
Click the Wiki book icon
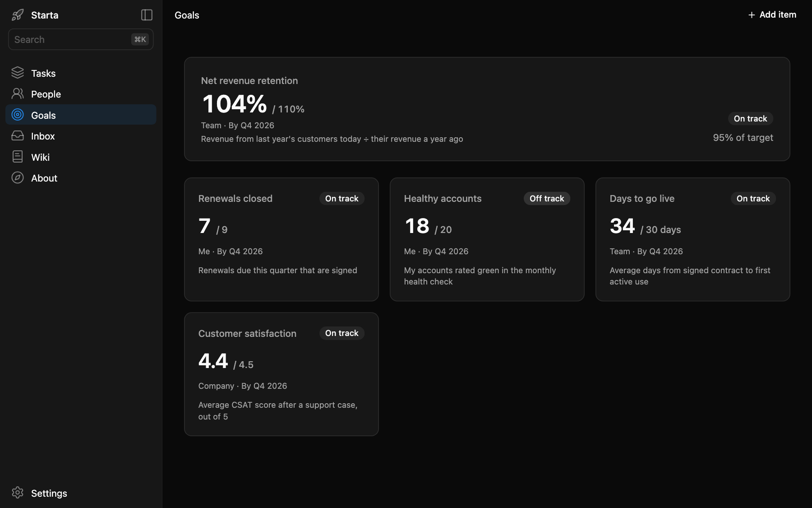[18, 157]
